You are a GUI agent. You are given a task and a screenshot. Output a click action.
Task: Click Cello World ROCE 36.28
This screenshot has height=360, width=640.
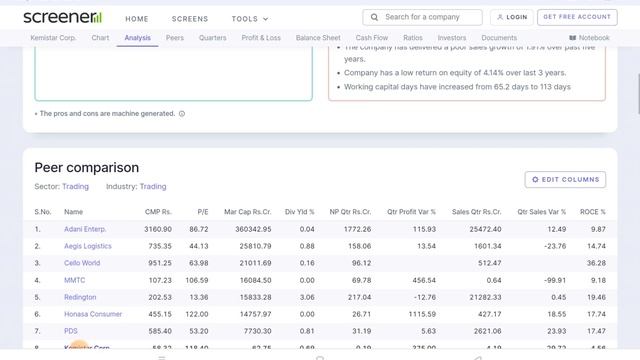596,263
